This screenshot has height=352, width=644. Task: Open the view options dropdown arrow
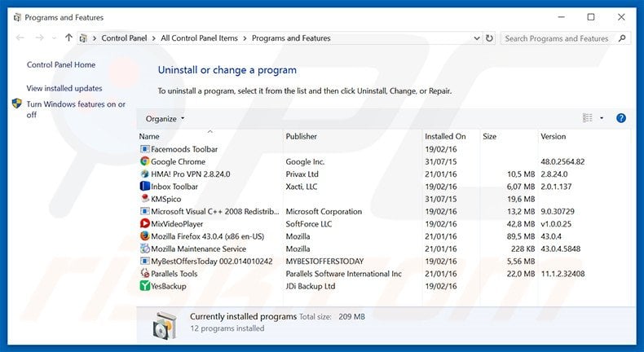point(602,118)
